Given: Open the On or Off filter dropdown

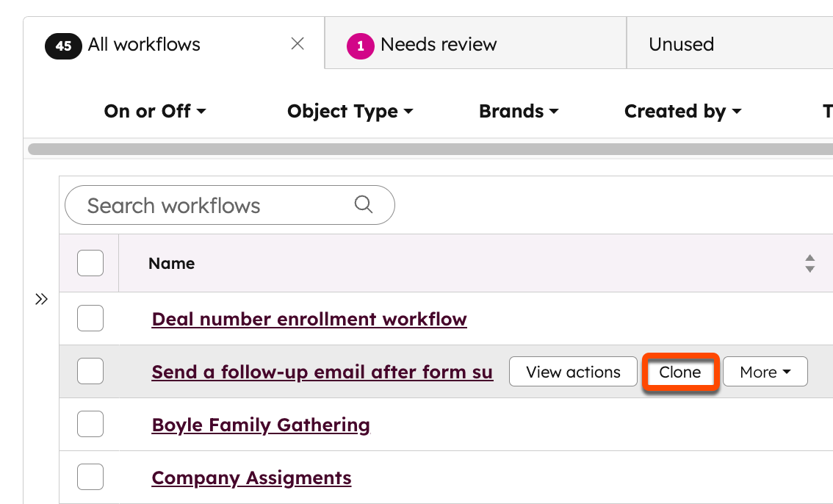Looking at the screenshot, I should pyautogui.click(x=155, y=111).
